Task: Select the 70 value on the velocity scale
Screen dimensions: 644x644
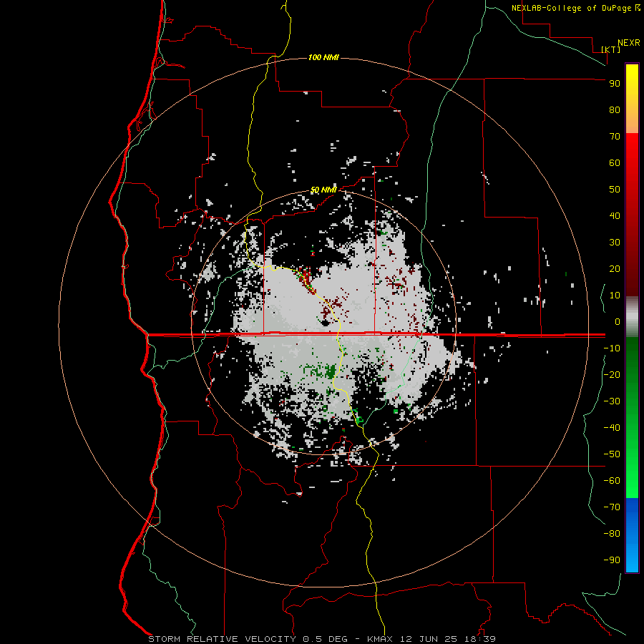Action: (615, 137)
